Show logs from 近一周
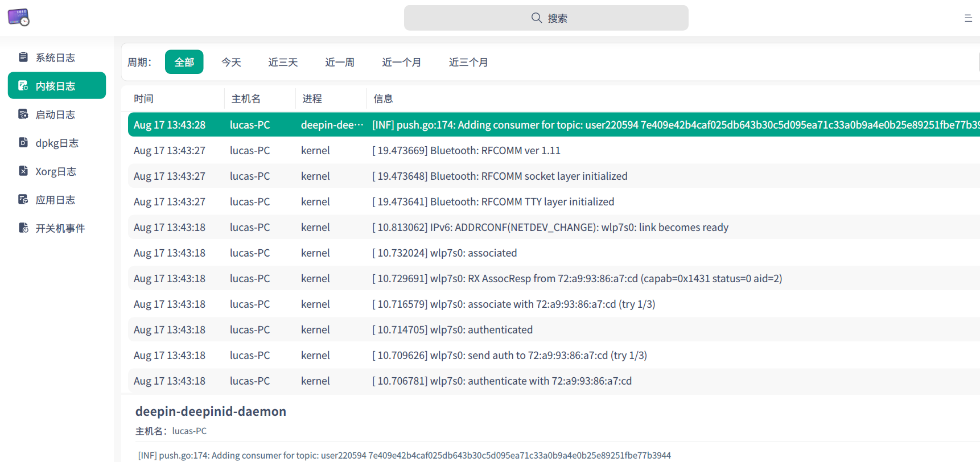 340,62
